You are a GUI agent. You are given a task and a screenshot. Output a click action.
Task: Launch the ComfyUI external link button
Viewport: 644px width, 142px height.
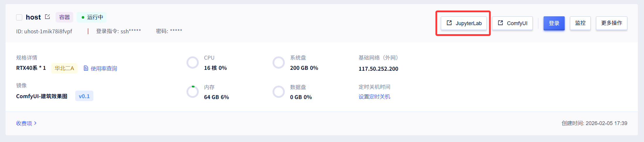point(512,23)
